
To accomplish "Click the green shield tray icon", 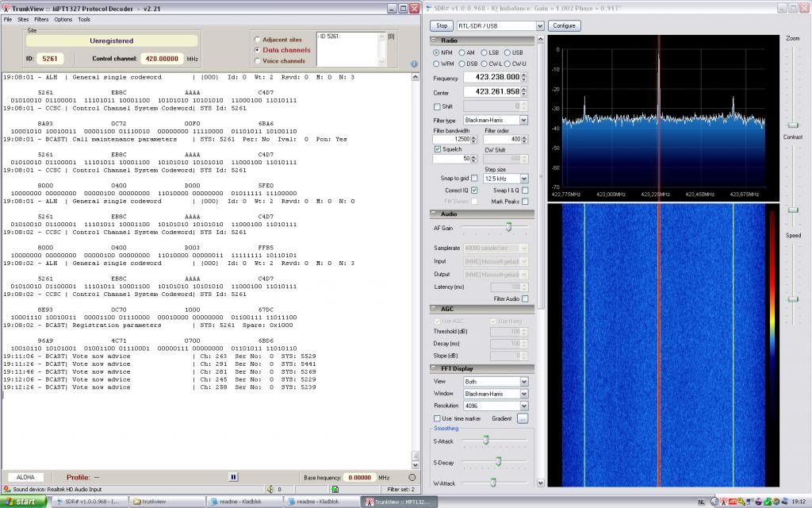I will click(x=768, y=502).
